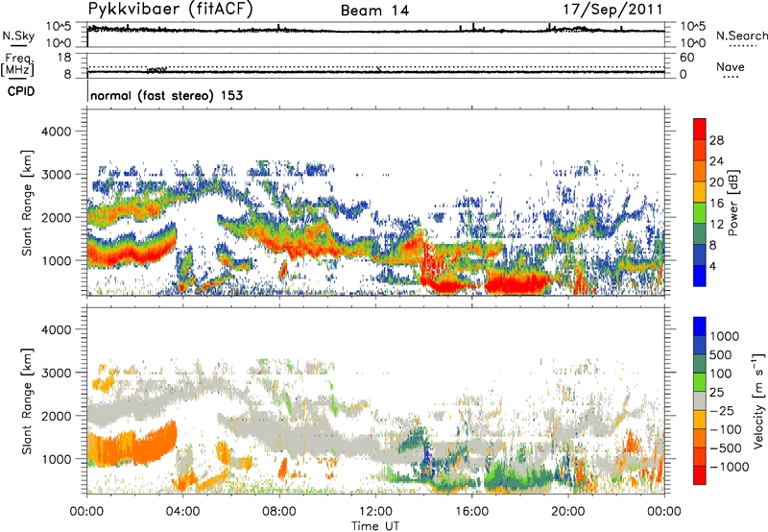Click the 28 value on power colorbar

pyautogui.click(x=716, y=140)
